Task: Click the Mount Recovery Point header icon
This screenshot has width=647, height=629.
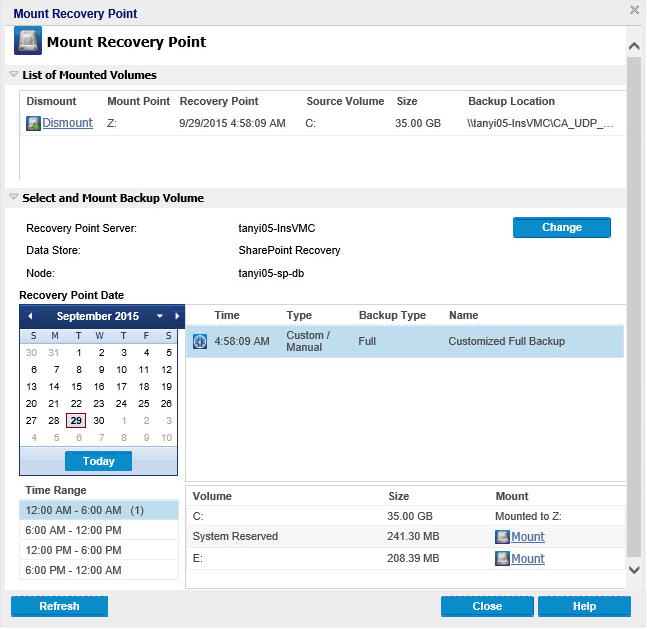Action: 27,42
